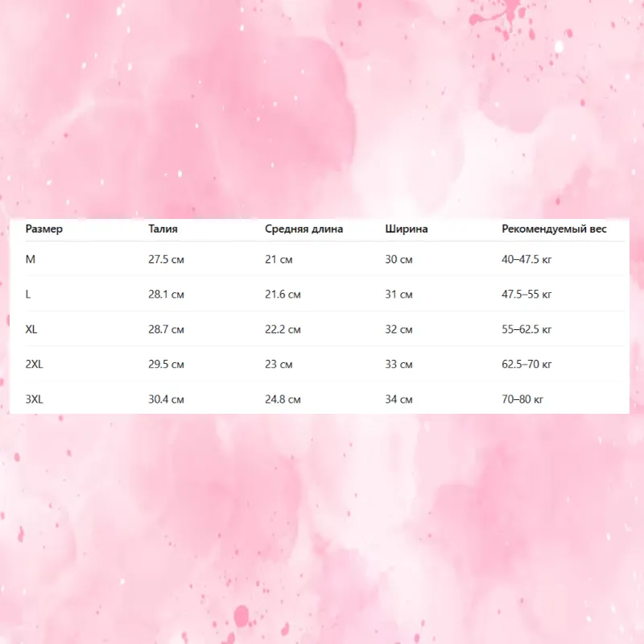
Task: Click the 40–47.5 кг weight range
Action: coord(527,259)
